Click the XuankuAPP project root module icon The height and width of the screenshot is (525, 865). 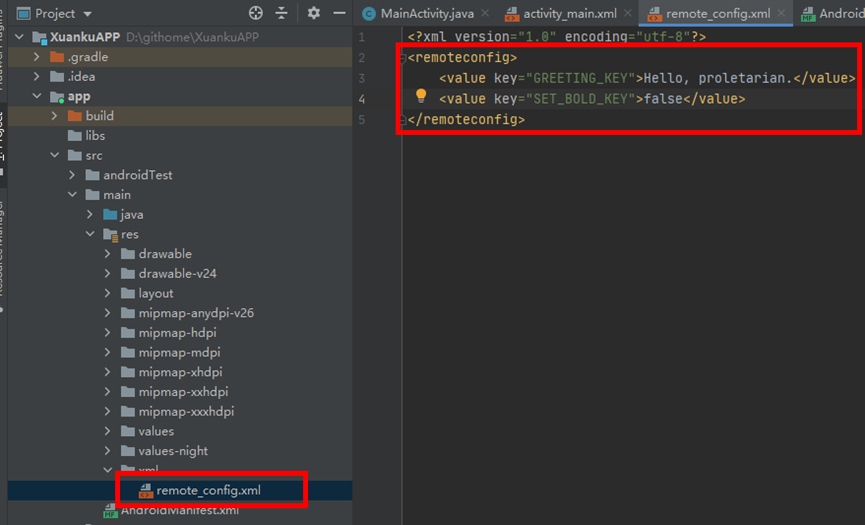40,37
